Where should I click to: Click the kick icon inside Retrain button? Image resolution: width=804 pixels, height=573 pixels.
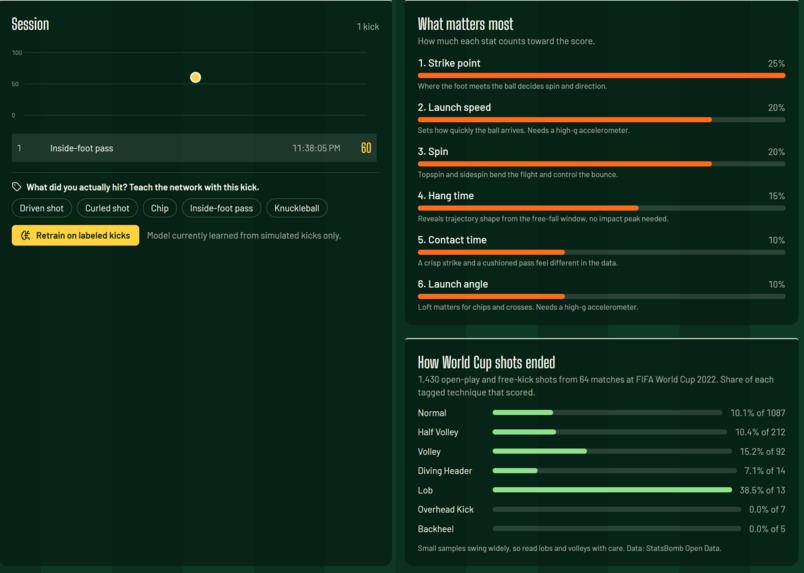25,235
